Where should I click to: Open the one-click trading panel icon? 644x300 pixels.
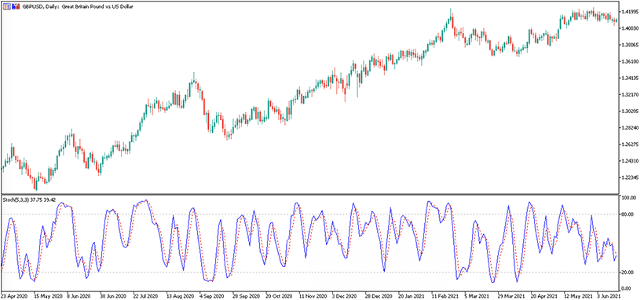click(x=7, y=6)
